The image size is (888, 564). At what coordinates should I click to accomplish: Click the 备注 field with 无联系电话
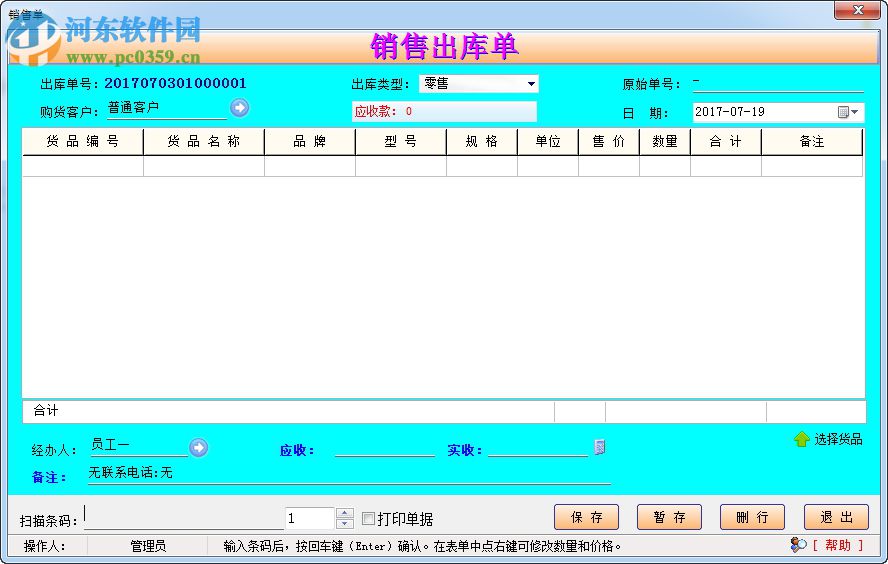click(x=349, y=474)
